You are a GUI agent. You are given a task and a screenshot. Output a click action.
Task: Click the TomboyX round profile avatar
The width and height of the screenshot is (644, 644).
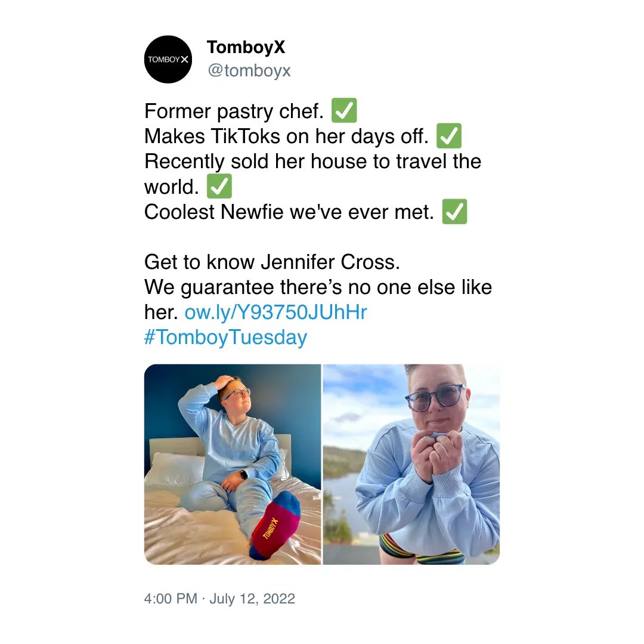click(x=168, y=59)
